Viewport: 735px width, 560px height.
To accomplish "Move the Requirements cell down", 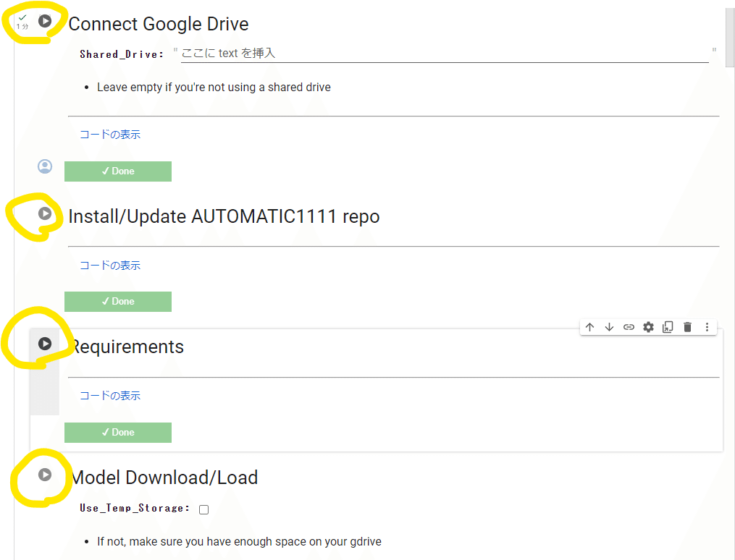I will [609, 327].
